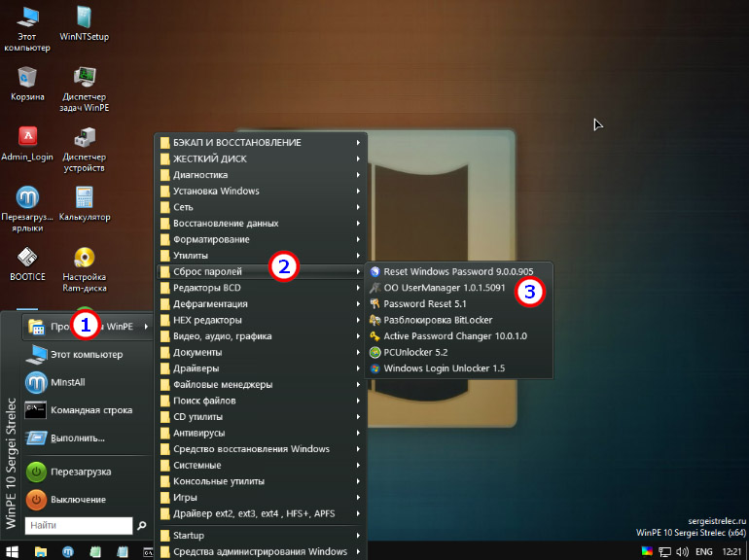Viewport: 749px width, 560px height.
Task: Click the colorful display tray icon
Action: (x=647, y=551)
